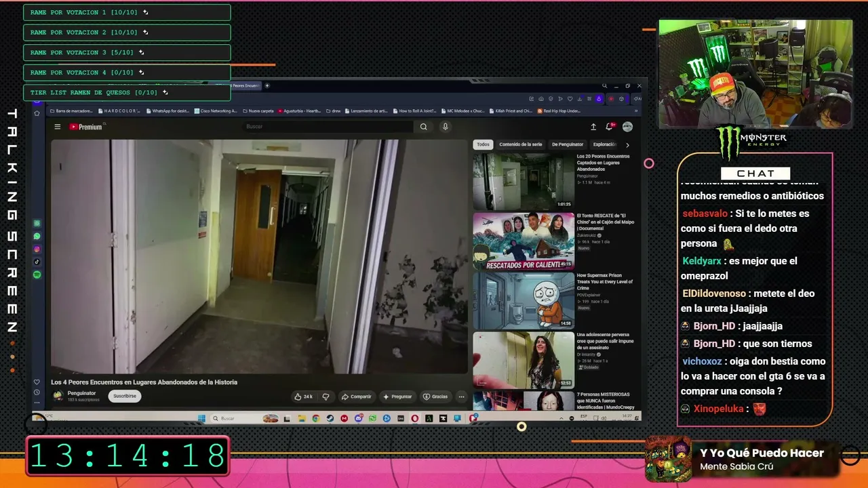Screen dimensions: 868x488
Task: Click 'RAME POR VOTACION 1 [10/10]' overlay row
Action: tap(127, 12)
